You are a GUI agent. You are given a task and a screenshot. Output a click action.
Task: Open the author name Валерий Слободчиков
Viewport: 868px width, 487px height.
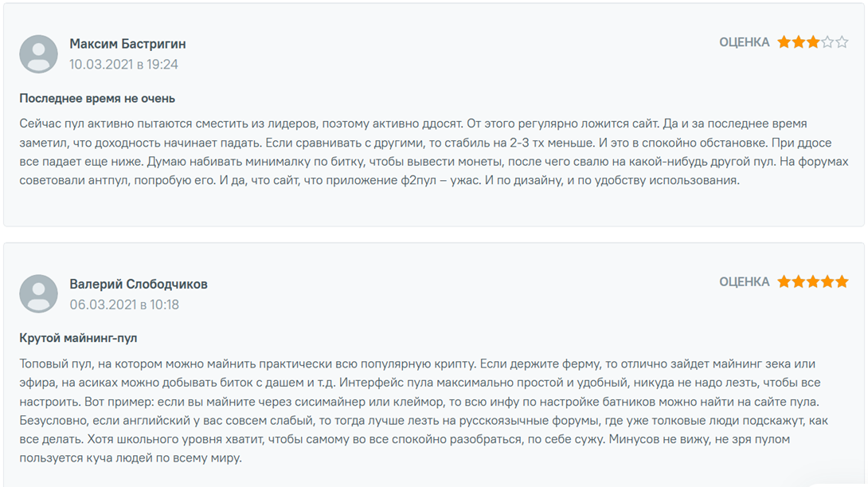[x=139, y=285]
